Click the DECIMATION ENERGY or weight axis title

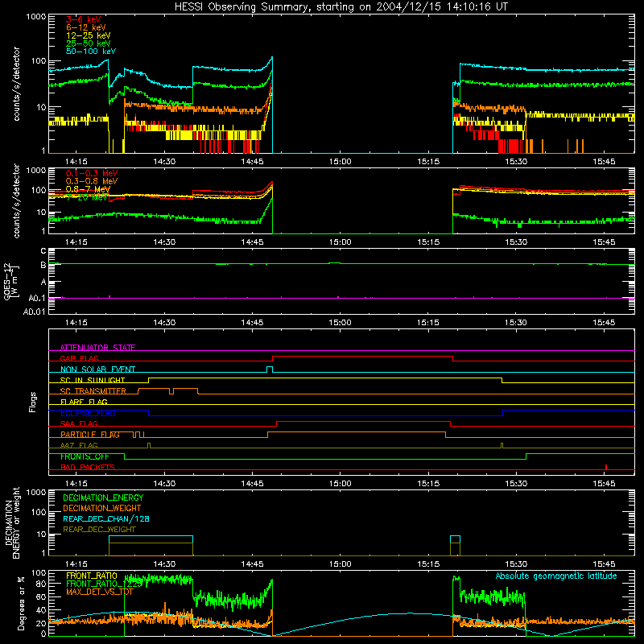tap(12, 522)
